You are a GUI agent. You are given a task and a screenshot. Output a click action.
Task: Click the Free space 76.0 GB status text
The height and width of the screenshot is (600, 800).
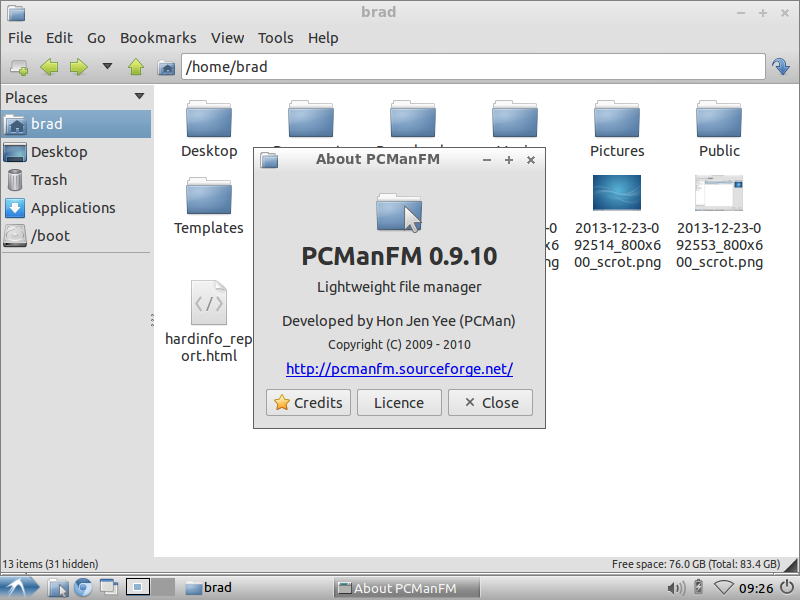pos(696,564)
